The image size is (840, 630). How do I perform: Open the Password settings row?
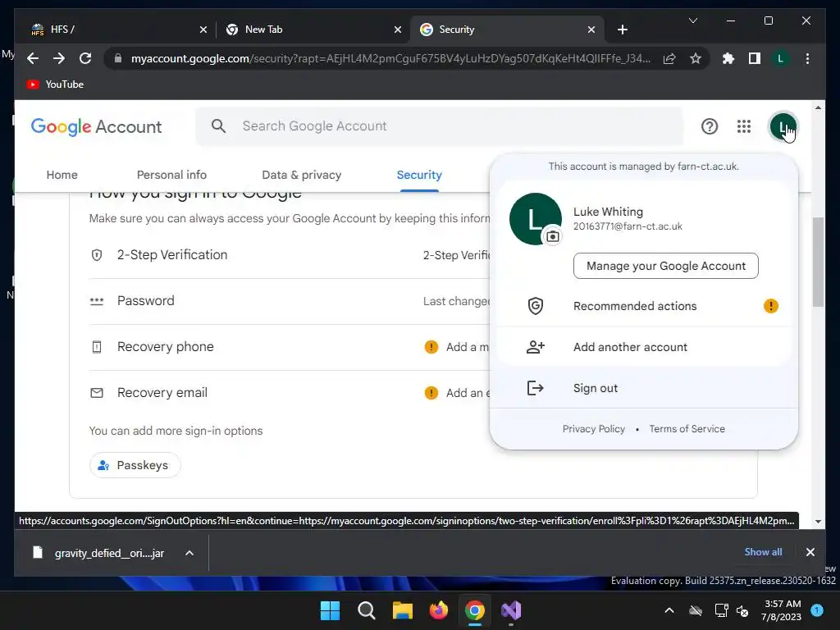(290, 301)
